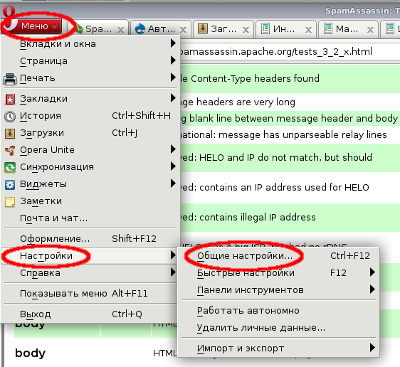Expand arrow next to Opera Unite

pos(173,149)
